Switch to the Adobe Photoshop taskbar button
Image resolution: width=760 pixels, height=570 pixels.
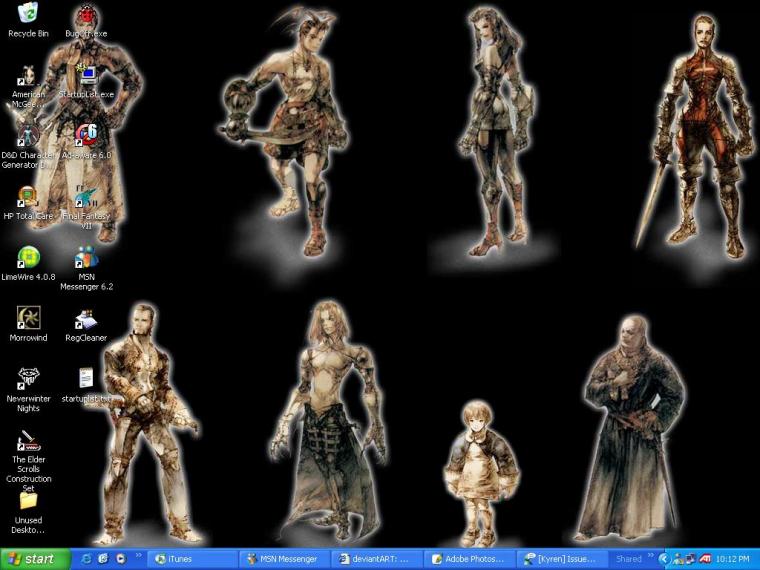click(x=470, y=559)
